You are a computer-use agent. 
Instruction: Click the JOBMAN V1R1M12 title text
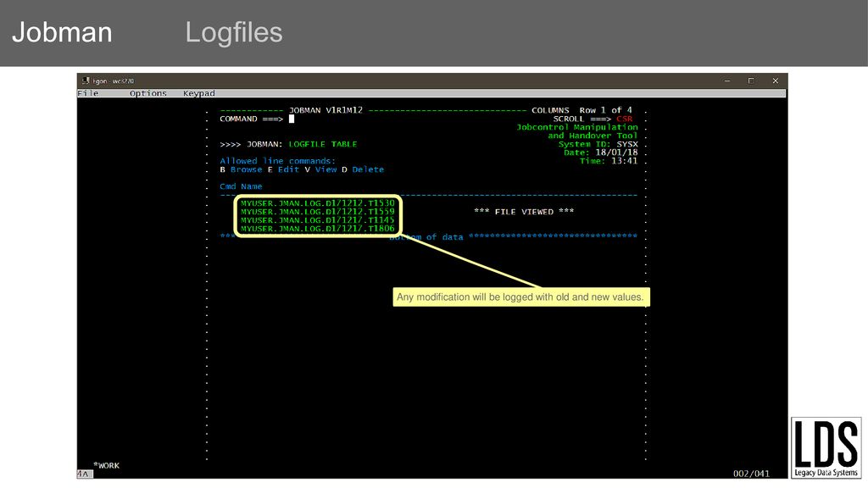[x=325, y=110]
